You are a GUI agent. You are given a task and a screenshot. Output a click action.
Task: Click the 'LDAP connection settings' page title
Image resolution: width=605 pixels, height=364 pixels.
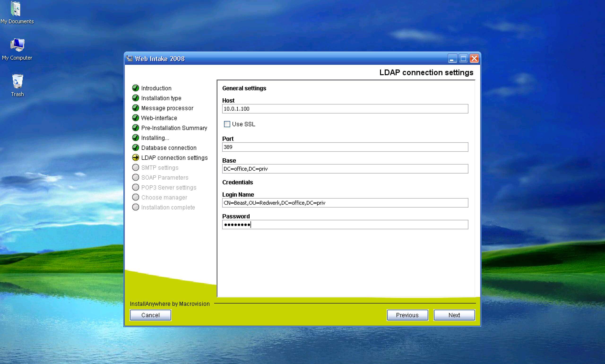point(426,72)
